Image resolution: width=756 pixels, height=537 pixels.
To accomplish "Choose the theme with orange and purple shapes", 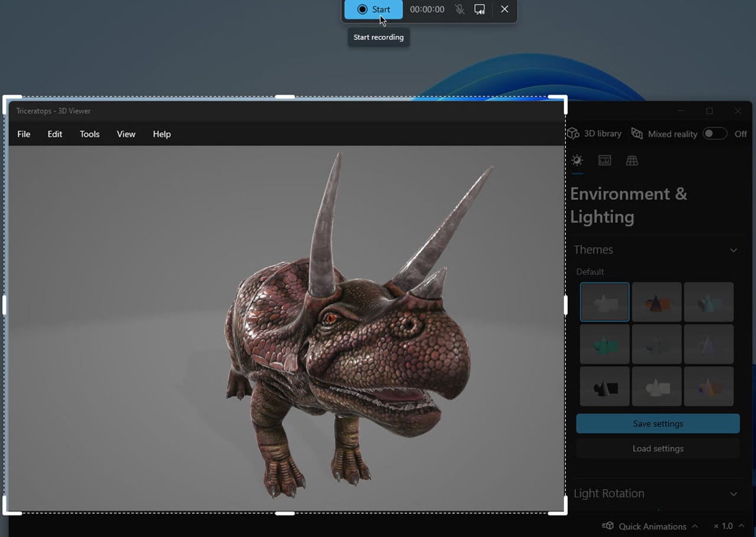I will pos(709,386).
